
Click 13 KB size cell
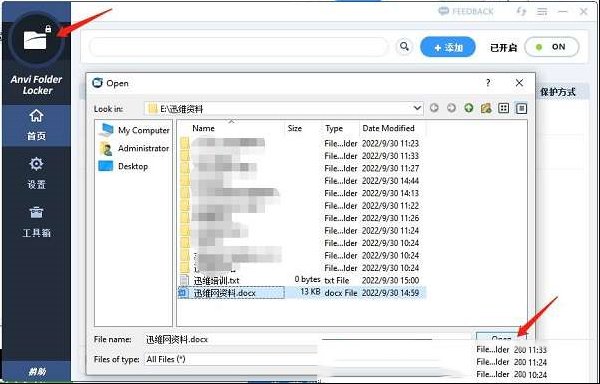click(310, 292)
